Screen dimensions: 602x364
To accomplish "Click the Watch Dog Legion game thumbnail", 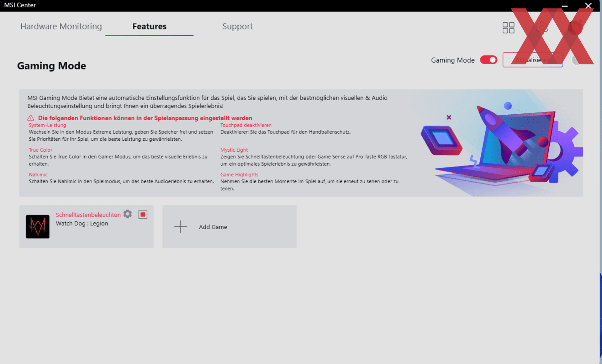I will [38, 226].
